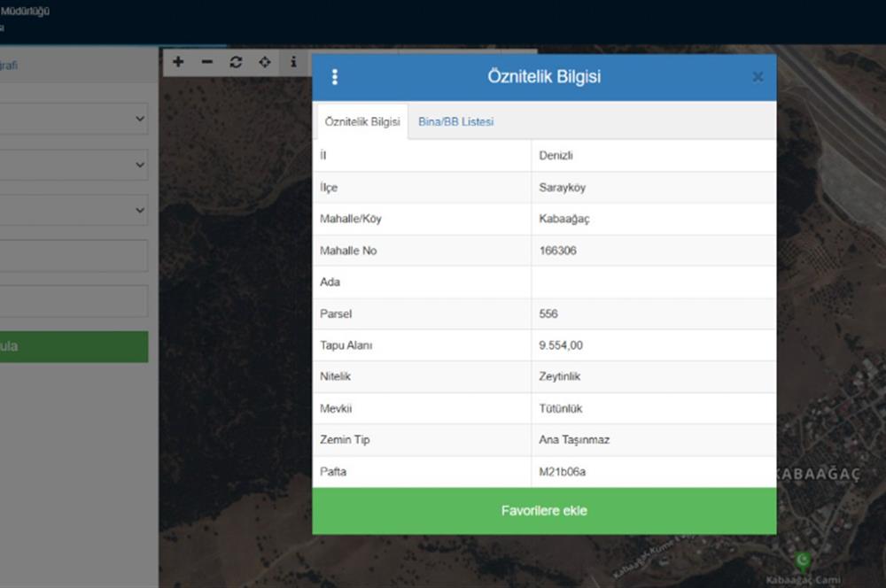Image resolution: width=886 pixels, height=588 pixels.
Task: Select the Öznitelik Bilgisi tab
Action: (362, 122)
